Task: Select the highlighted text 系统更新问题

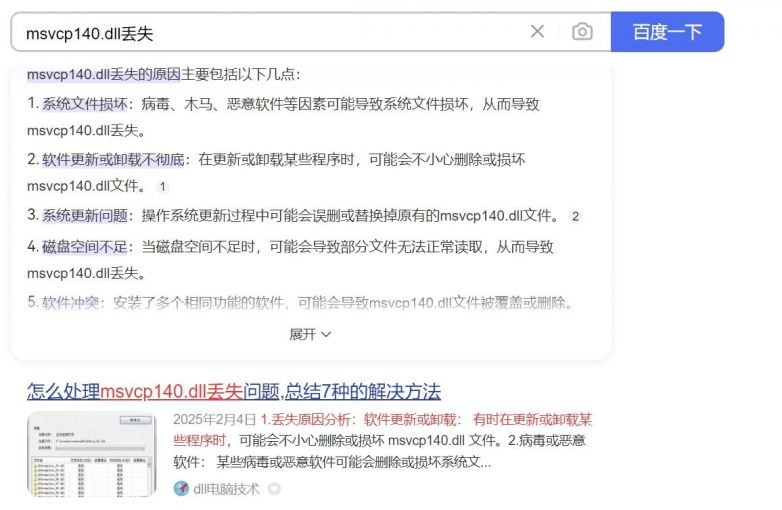Action: coord(85,215)
